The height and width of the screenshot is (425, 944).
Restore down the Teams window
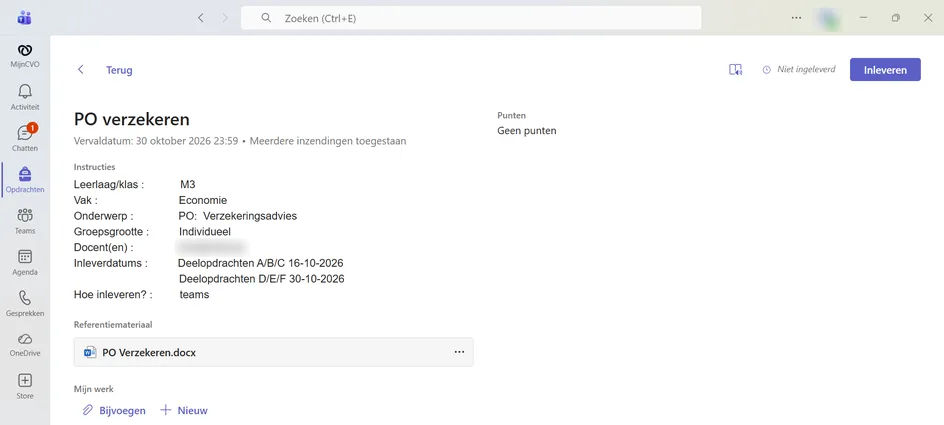point(896,18)
